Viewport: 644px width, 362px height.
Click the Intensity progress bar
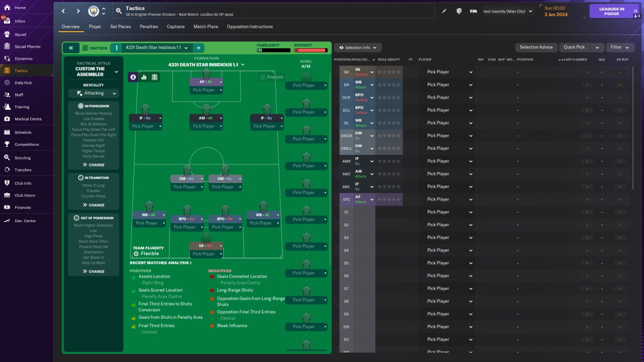(x=310, y=50)
